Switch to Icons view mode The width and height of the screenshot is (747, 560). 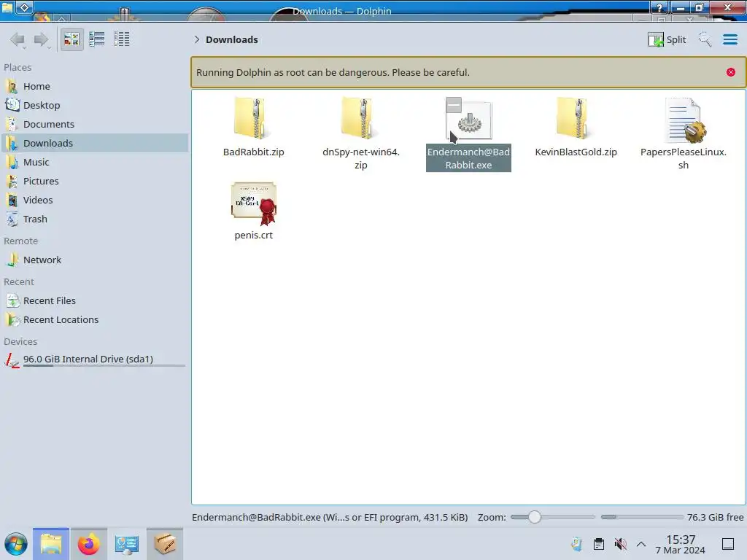coord(71,39)
